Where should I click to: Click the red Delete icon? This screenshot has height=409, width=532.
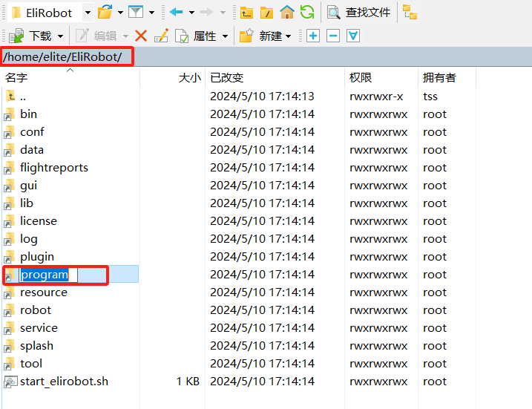pyautogui.click(x=140, y=36)
